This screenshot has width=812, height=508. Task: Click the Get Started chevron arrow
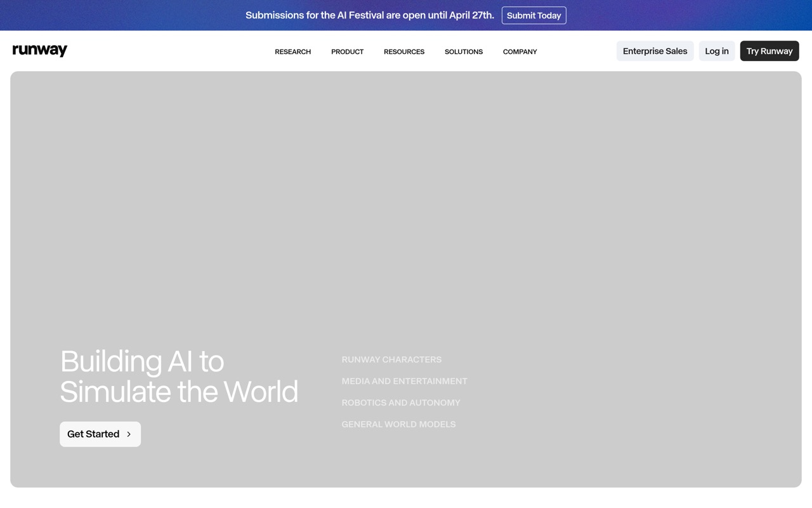click(129, 434)
